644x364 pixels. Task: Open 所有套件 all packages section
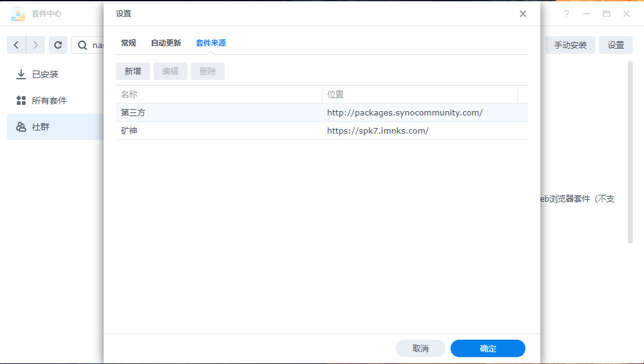49,101
